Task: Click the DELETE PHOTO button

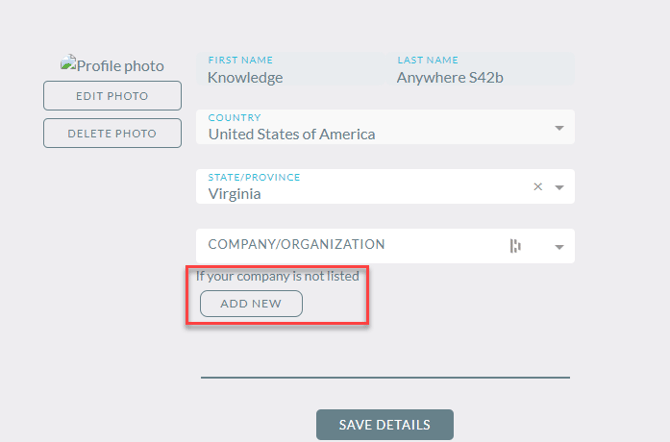Action: (112, 133)
